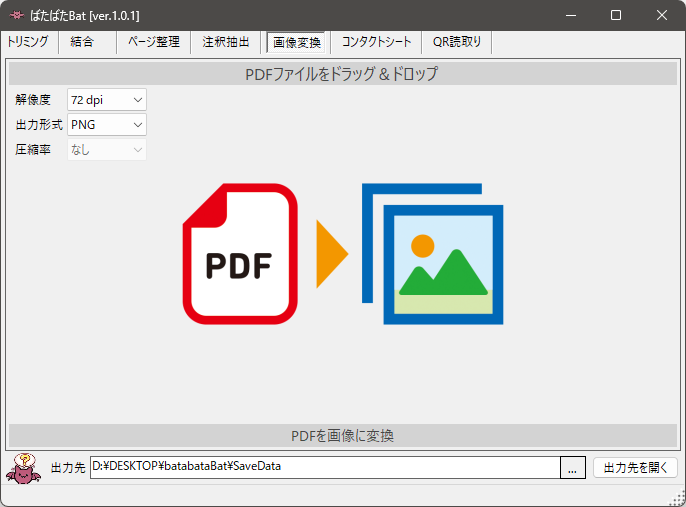686x507 pixels.
Task: Click the 圧縮率 label
Action: click(x=33, y=150)
